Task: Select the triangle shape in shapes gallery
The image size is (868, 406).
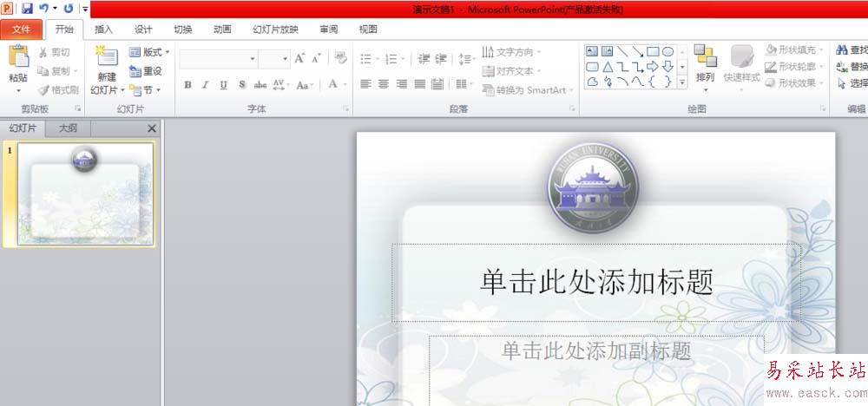Action: coord(608,67)
